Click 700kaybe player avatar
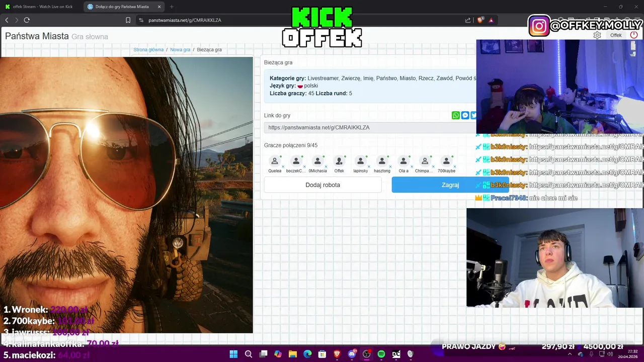Image resolution: width=644 pixels, height=362 pixels. tap(446, 161)
